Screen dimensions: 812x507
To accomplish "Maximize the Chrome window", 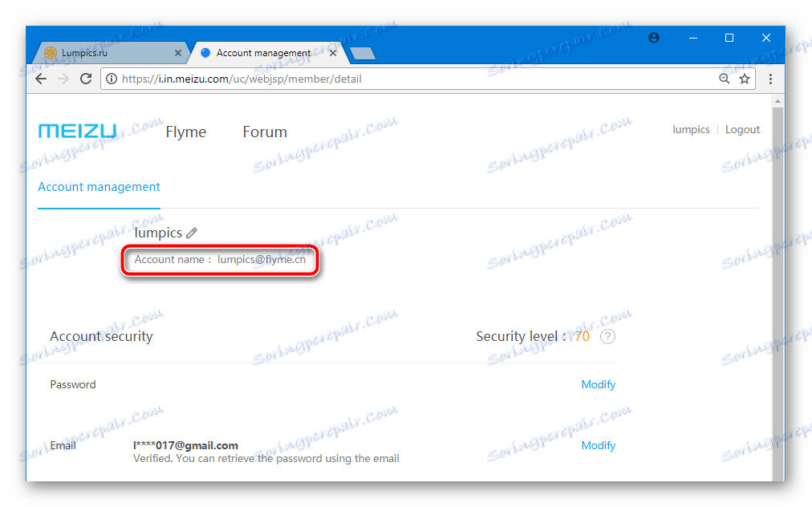I will click(x=729, y=38).
